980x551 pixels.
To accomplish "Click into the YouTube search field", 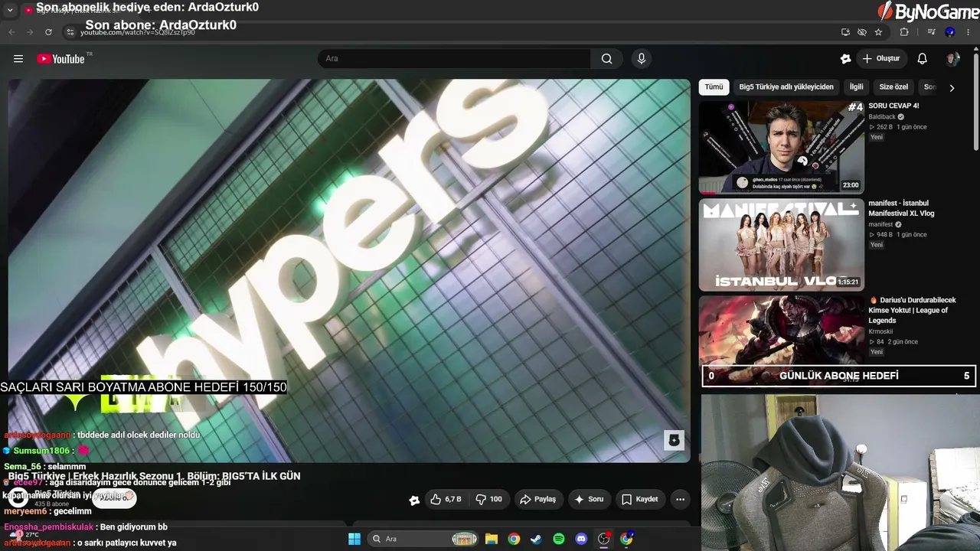I will [x=454, y=59].
